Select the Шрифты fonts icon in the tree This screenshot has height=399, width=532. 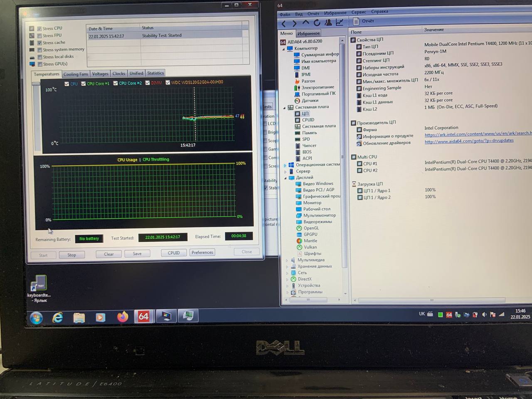(x=299, y=254)
